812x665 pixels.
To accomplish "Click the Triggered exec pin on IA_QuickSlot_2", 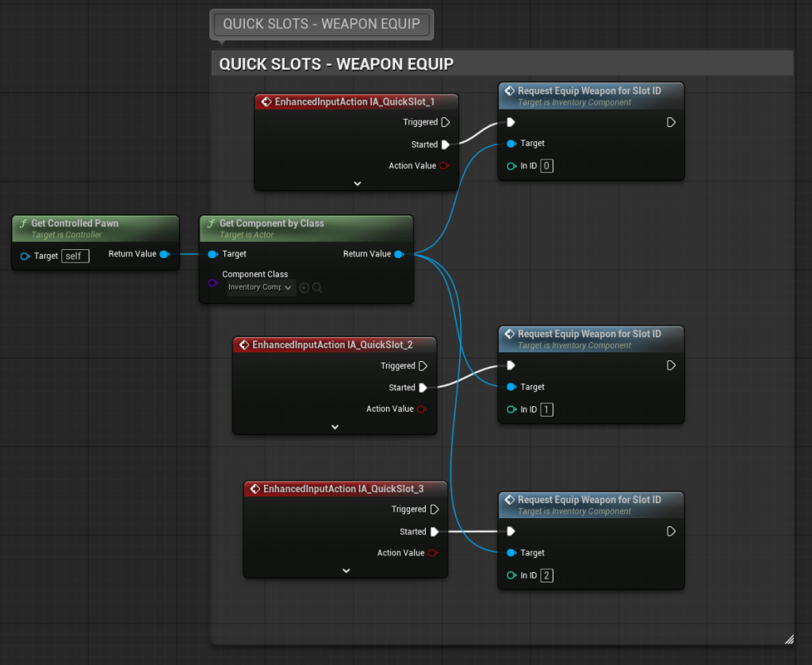I will (423, 366).
